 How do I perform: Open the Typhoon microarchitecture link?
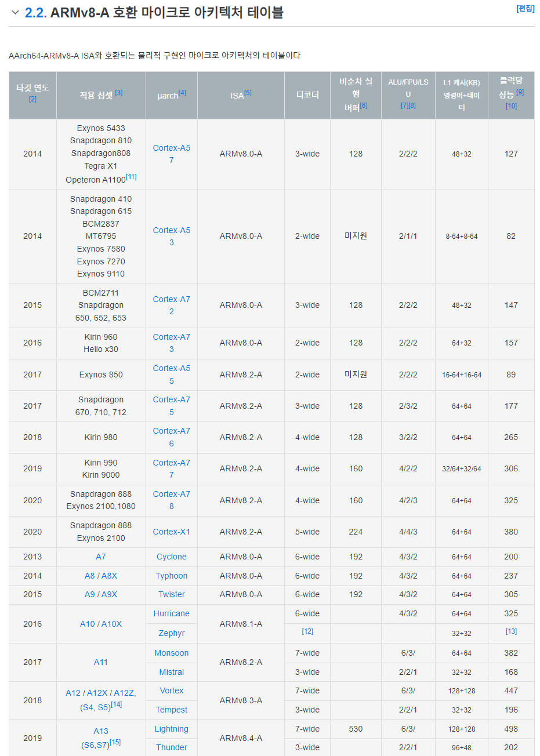[172, 576]
